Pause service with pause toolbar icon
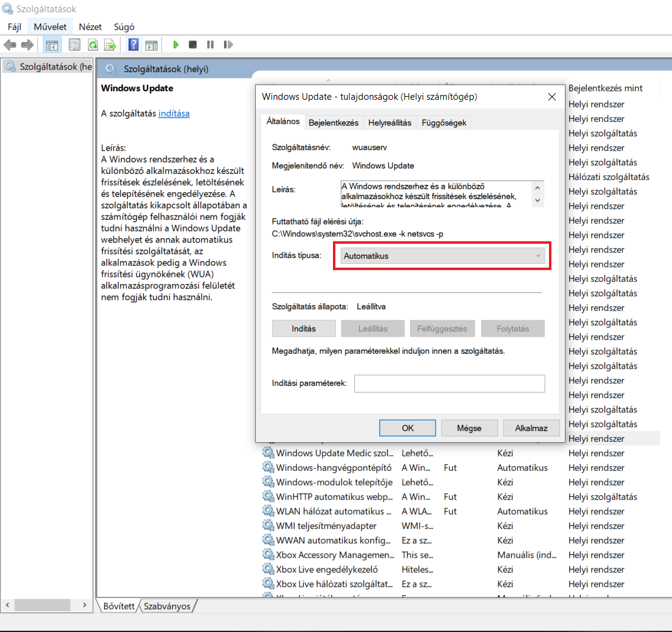This screenshot has width=672, height=632. coord(211,45)
